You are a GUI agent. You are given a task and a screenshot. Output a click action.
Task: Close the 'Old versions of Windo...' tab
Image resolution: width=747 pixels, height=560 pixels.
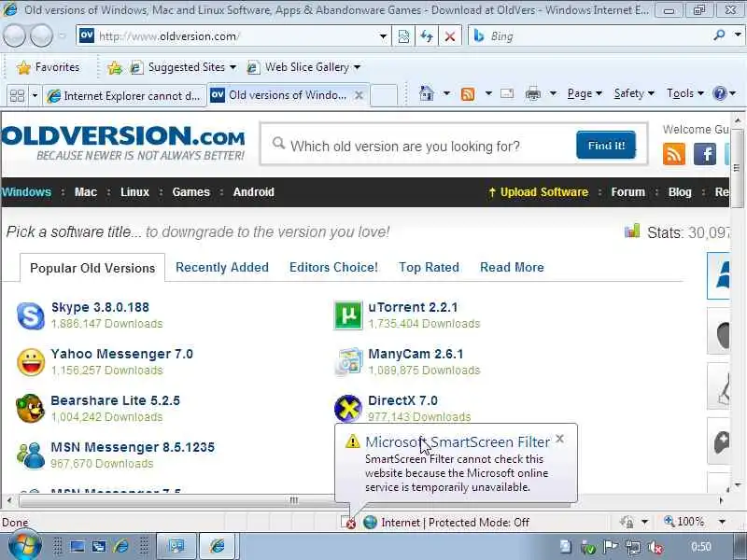[359, 95]
